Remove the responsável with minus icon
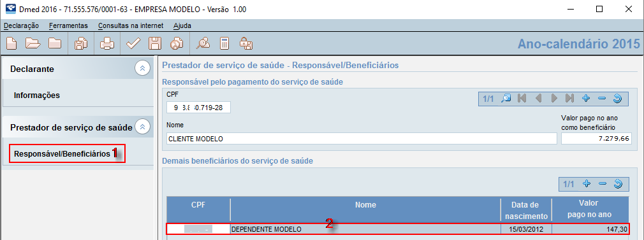This screenshot has height=240, width=644. [602, 99]
